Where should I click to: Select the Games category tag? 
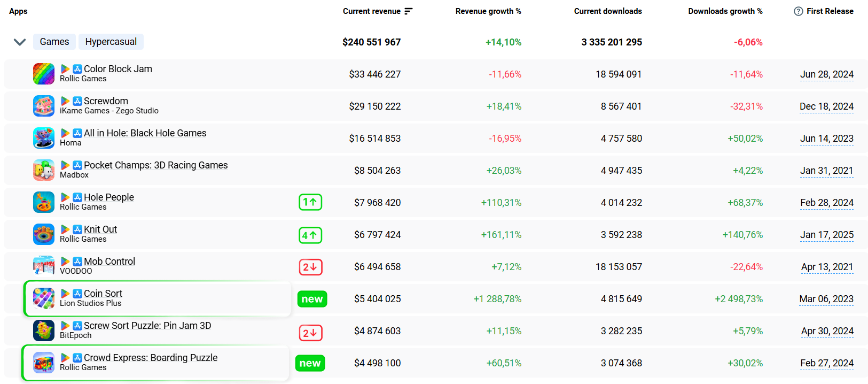pos(54,42)
